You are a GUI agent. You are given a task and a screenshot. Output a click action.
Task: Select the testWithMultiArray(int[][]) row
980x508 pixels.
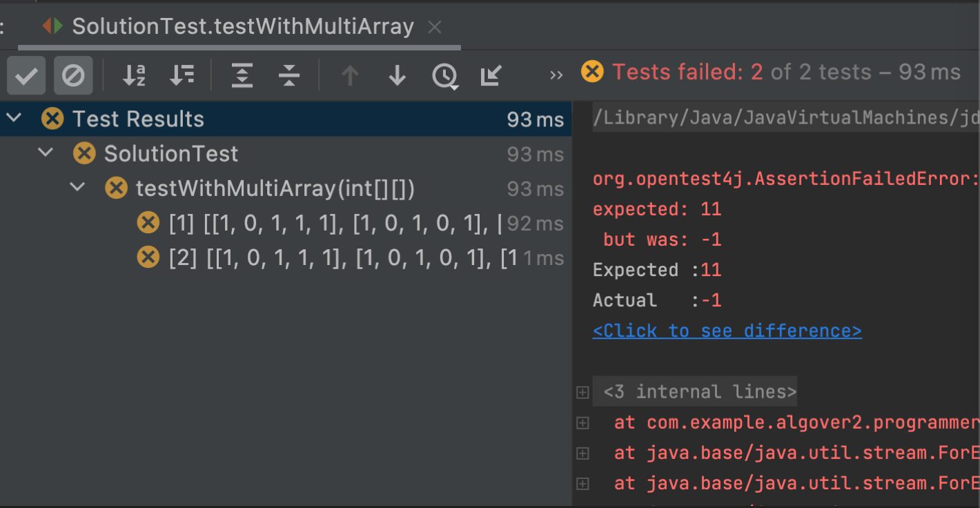285,188
